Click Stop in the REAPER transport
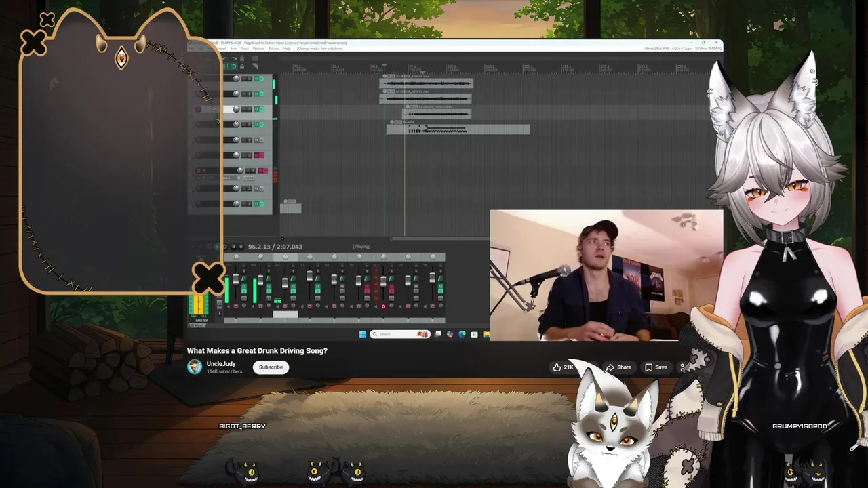The height and width of the screenshot is (488, 868). tap(233, 247)
